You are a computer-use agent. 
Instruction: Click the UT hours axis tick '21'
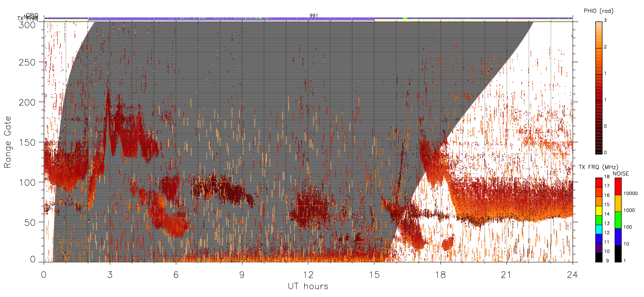tap(507, 274)
